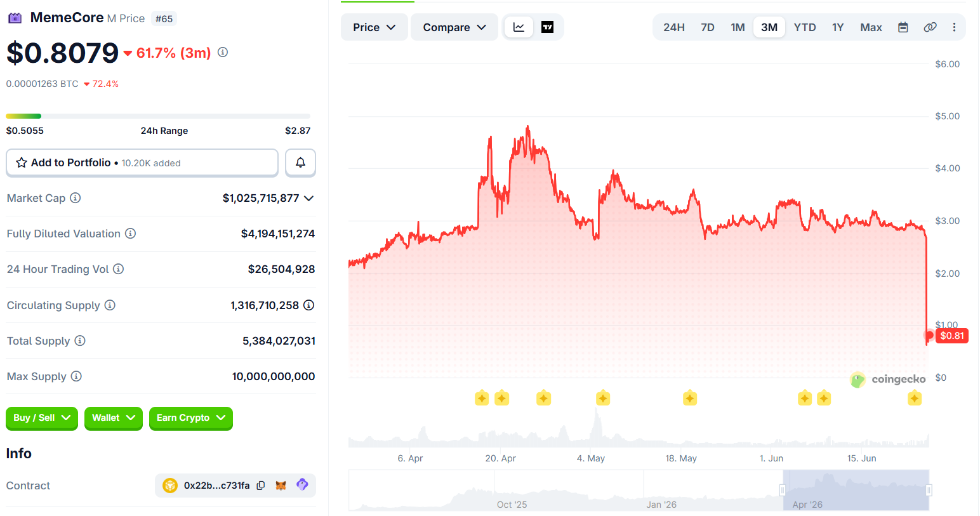Click the 0.00001263 BTC price text
This screenshot has height=516, width=980.
43,84
